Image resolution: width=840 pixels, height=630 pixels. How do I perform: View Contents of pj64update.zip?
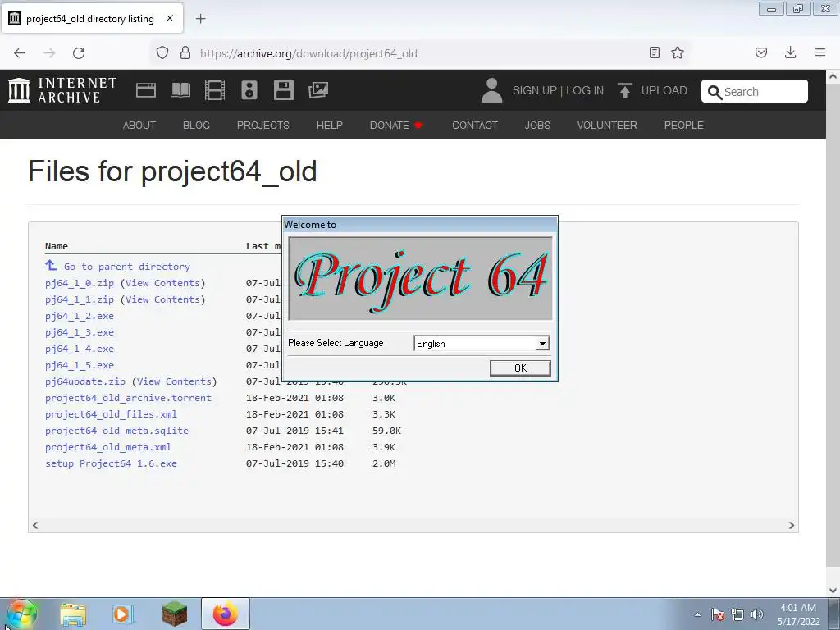[174, 381]
